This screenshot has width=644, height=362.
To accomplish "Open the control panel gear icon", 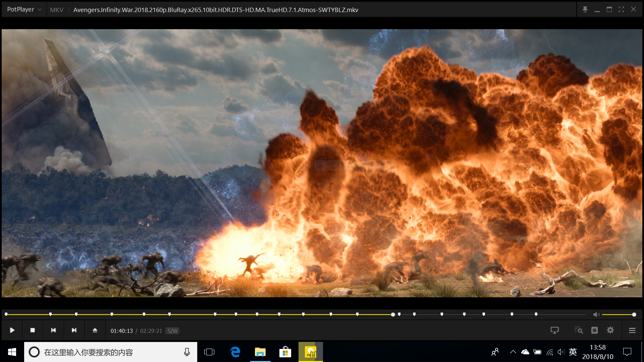I will click(x=610, y=330).
